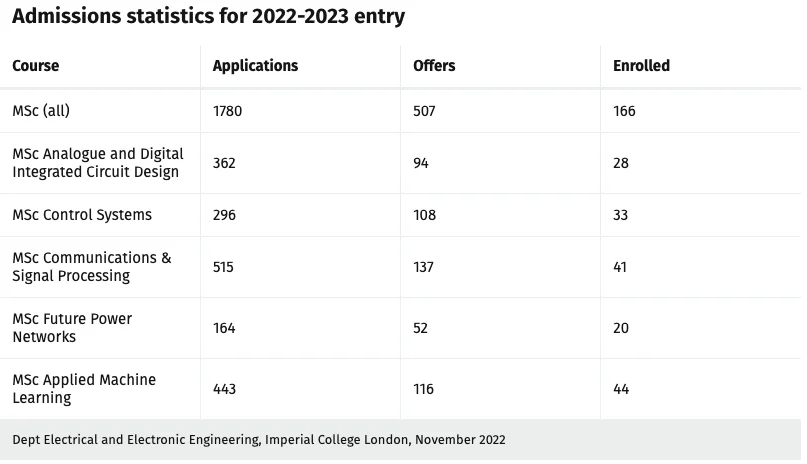807x464 pixels.
Task: Click the Enrolled column header
Action: coord(641,66)
